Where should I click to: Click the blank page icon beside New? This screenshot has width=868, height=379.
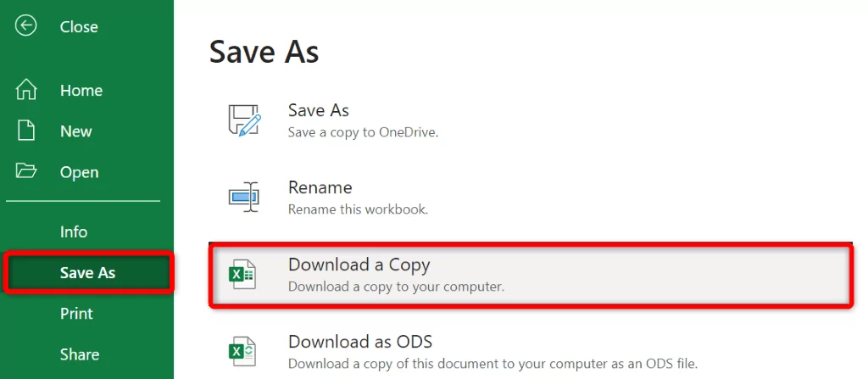[26, 131]
